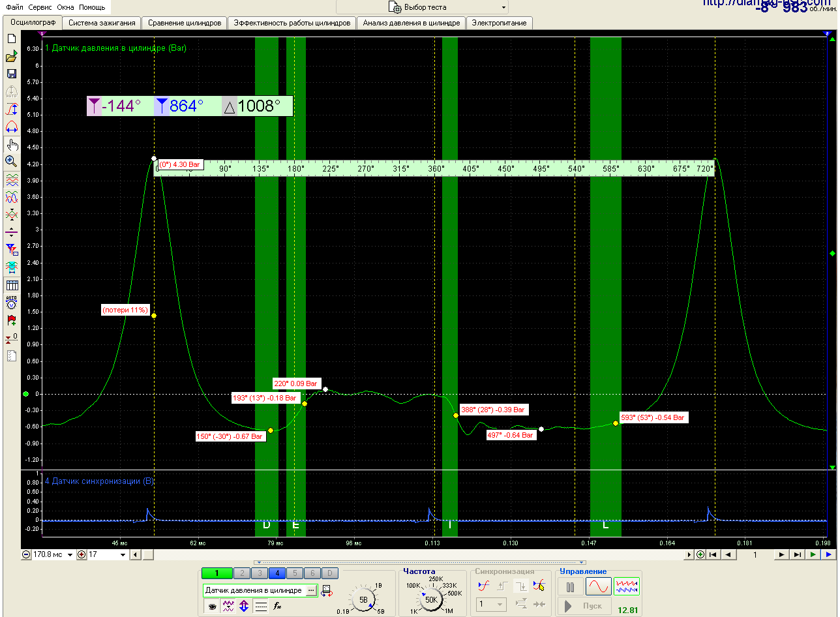Click the crossed waves compress icon
The image size is (840, 617).
(11, 214)
